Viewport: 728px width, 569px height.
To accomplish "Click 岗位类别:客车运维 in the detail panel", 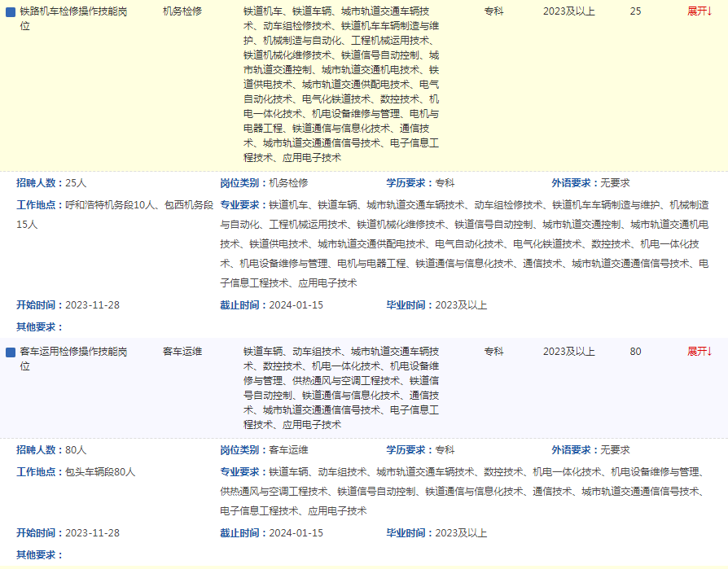I will (x=264, y=450).
